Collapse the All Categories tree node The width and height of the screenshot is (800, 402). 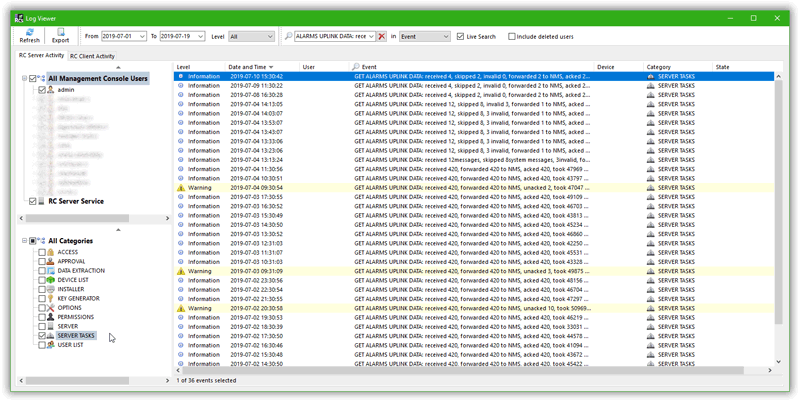pos(24,241)
